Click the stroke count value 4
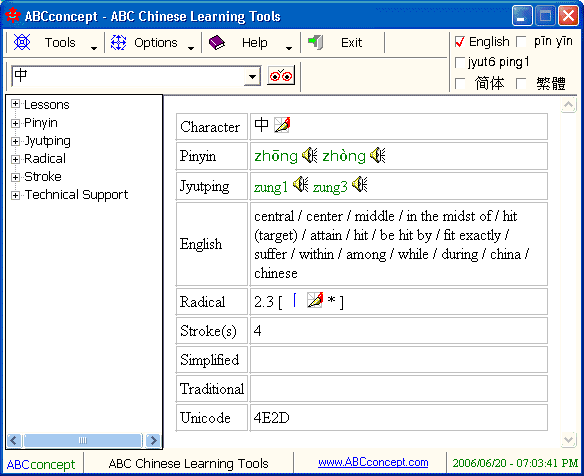This screenshot has width=584, height=476. pyautogui.click(x=257, y=331)
